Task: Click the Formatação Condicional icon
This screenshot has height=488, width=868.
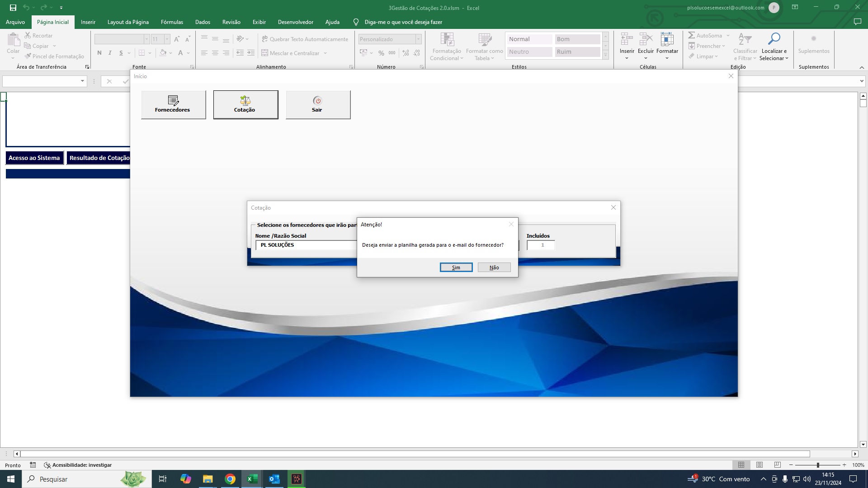Action: pyautogui.click(x=447, y=40)
